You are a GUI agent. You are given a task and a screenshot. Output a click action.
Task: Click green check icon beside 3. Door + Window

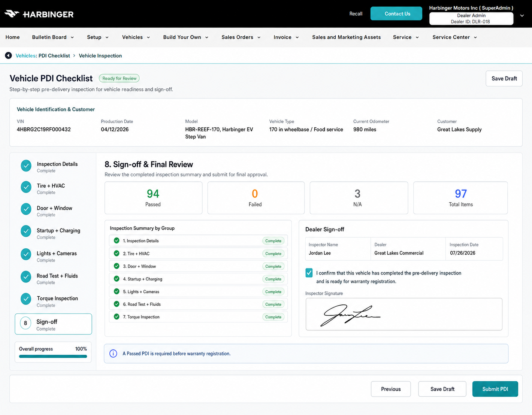click(x=117, y=266)
